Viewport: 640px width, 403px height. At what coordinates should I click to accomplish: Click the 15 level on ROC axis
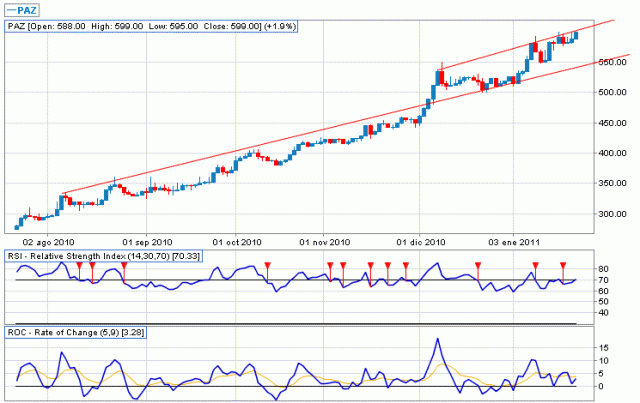[603, 348]
